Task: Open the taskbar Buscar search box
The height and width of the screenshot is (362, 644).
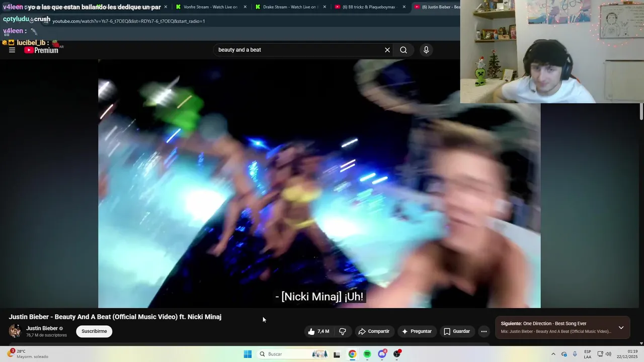Action: (293, 354)
